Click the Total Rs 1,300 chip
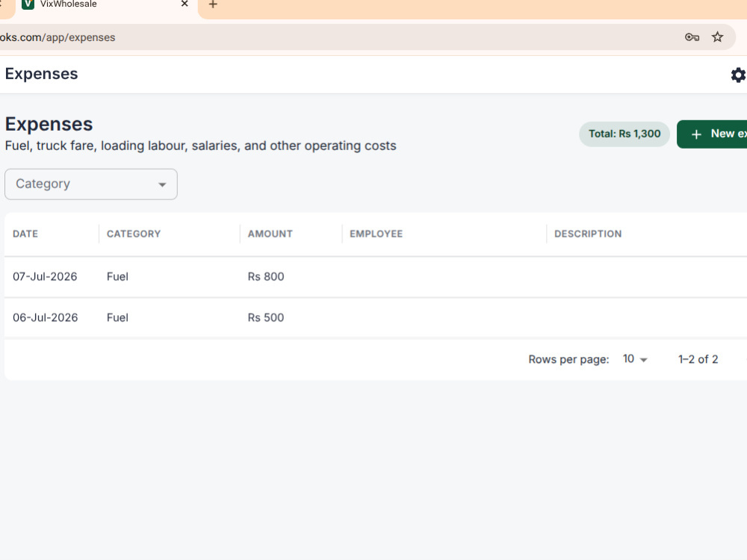This screenshot has width=747, height=560. [x=624, y=134]
